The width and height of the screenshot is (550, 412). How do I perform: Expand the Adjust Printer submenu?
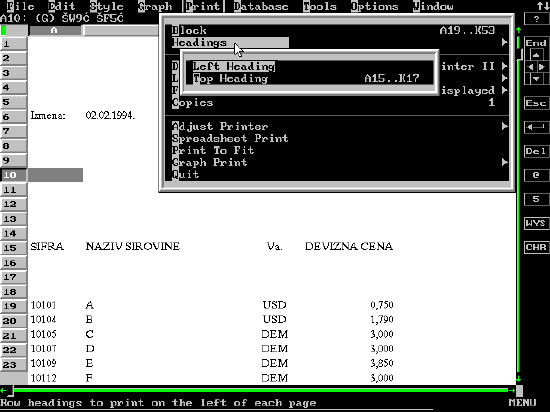point(504,126)
